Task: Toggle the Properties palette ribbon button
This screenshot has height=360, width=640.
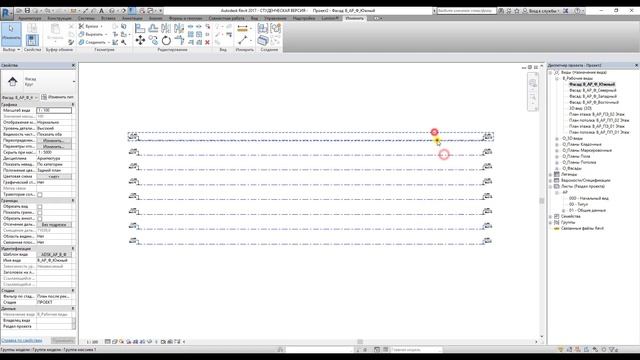Action: tap(32, 40)
